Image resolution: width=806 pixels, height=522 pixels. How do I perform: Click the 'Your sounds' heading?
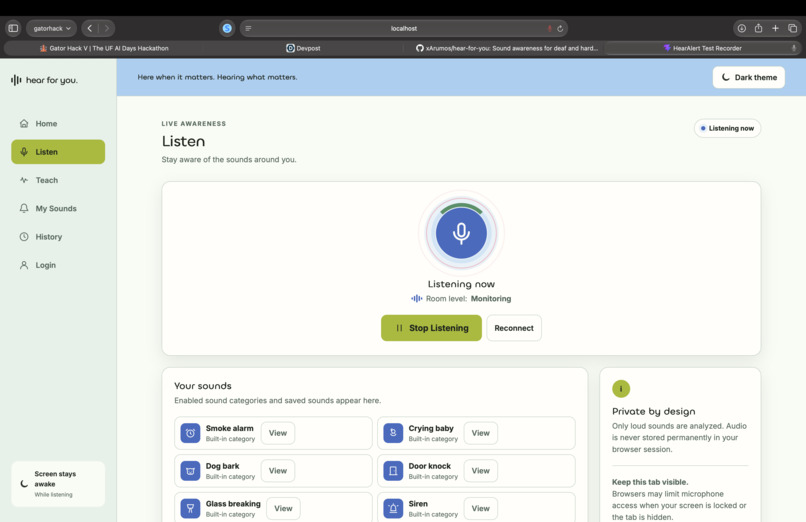[x=203, y=386]
